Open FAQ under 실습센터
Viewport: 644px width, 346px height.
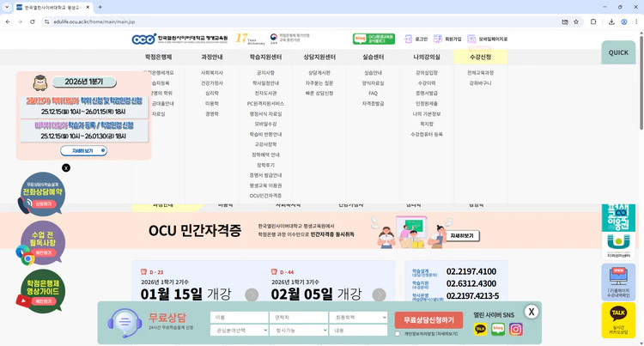[x=373, y=94]
